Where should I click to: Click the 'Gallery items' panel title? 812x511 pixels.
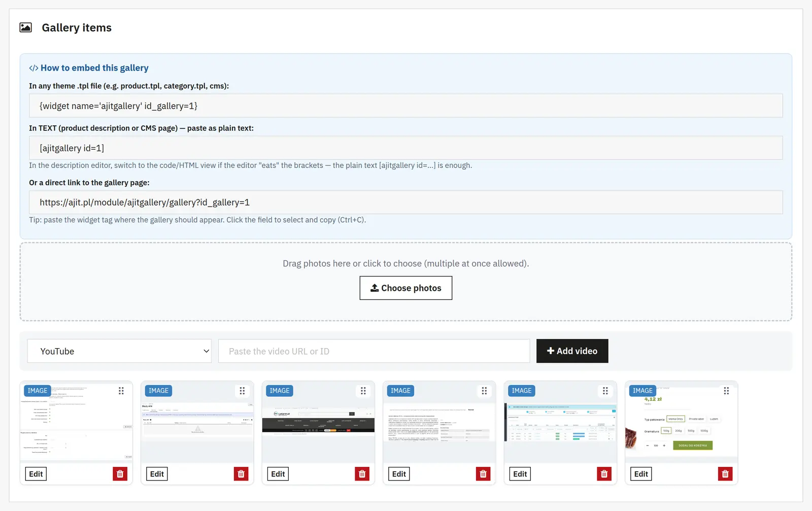77,27
